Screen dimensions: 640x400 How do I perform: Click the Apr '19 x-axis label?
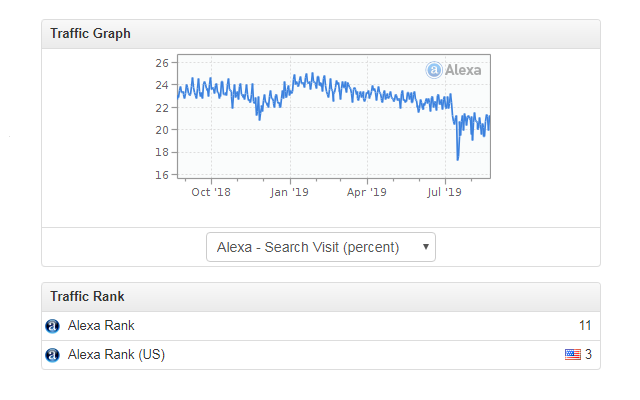[x=367, y=192]
